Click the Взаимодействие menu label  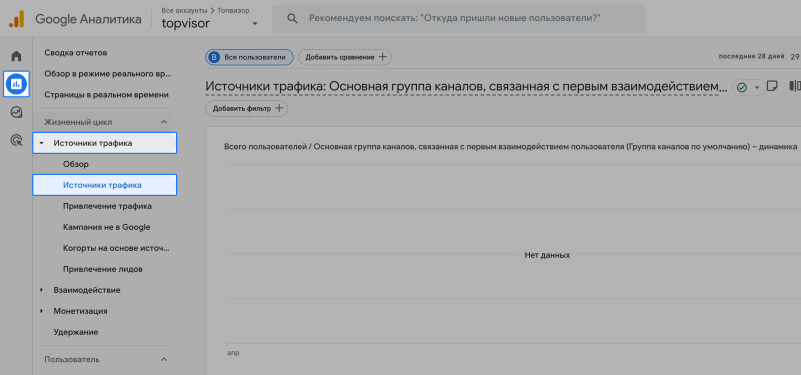coord(87,290)
